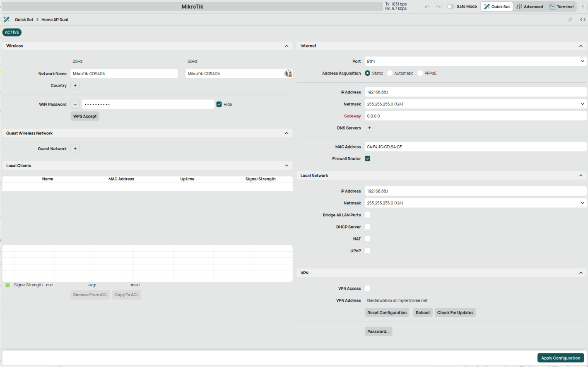Select Automatic address acquisition
This screenshot has height=367, width=588.
[x=390, y=73]
